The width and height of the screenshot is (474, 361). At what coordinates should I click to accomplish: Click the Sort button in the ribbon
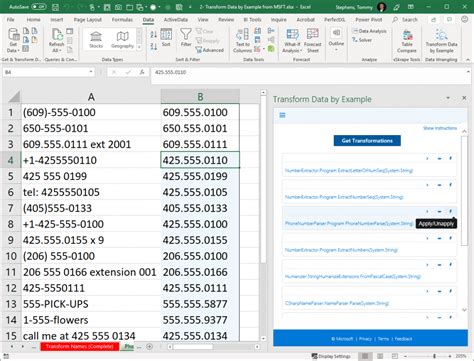[x=166, y=38]
